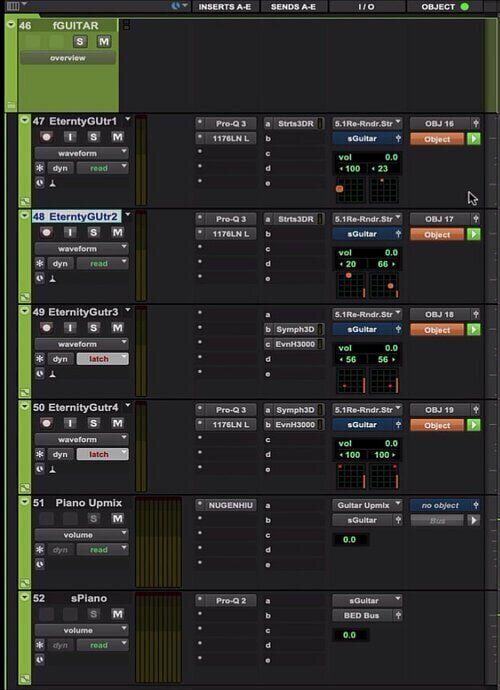Image resolution: width=500 pixels, height=690 pixels.
Task: Click the vol 0.0 fader value on EterntyGUtr1
Action: click(x=368, y=157)
